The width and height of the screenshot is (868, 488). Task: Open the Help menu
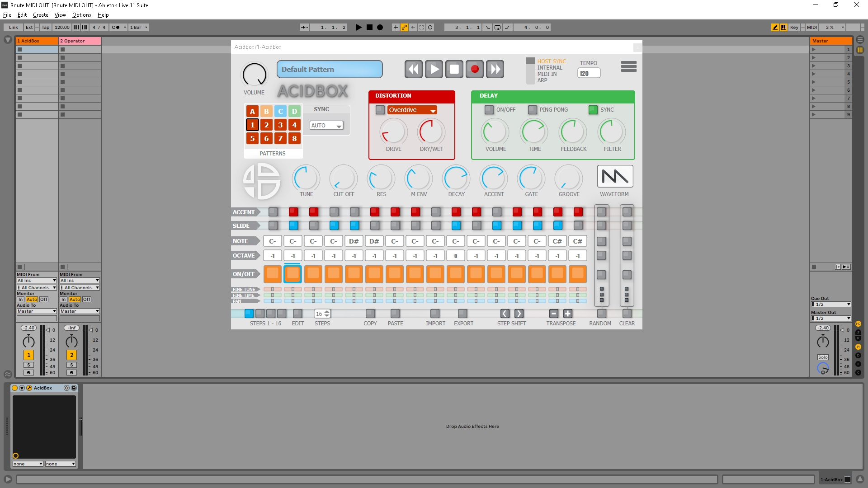103,15
